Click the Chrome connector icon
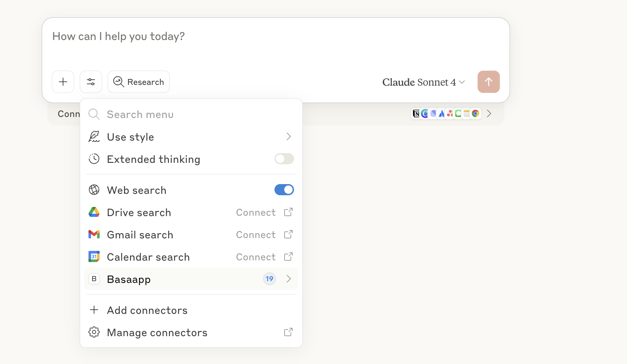Image resolution: width=627 pixels, height=364 pixels. coord(475,113)
